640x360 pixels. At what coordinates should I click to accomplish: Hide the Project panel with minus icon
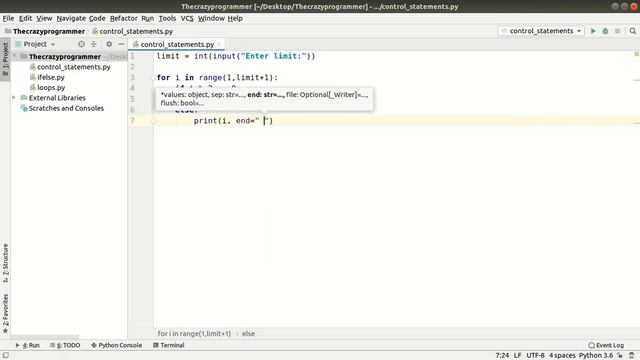(x=121, y=44)
